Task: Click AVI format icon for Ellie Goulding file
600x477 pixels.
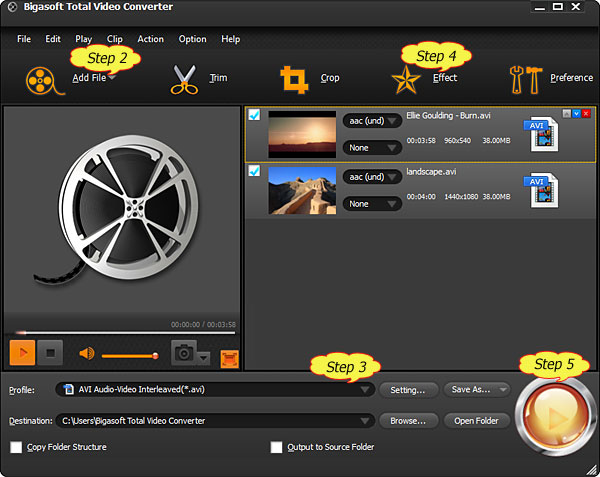Action: pyautogui.click(x=541, y=134)
